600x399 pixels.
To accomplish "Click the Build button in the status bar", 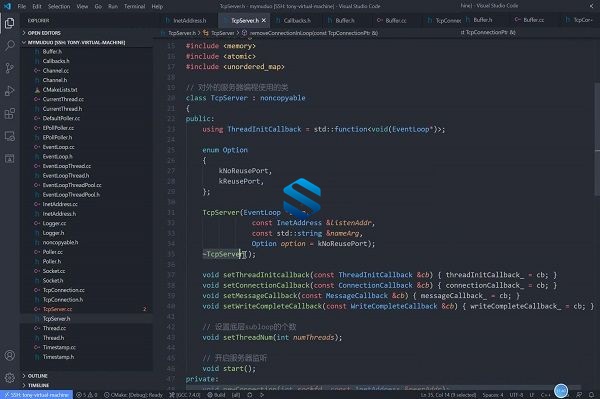I will point(216,395).
